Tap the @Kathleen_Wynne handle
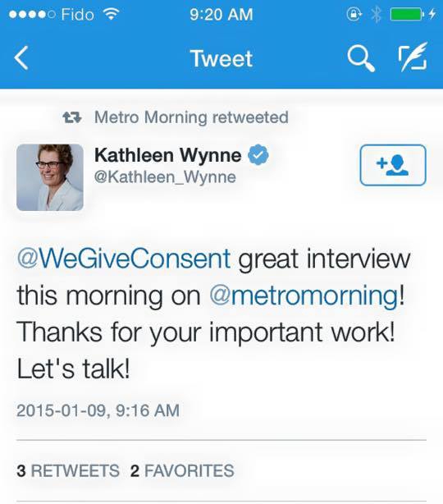Viewport: 443px width, 504px height. (165, 177)
